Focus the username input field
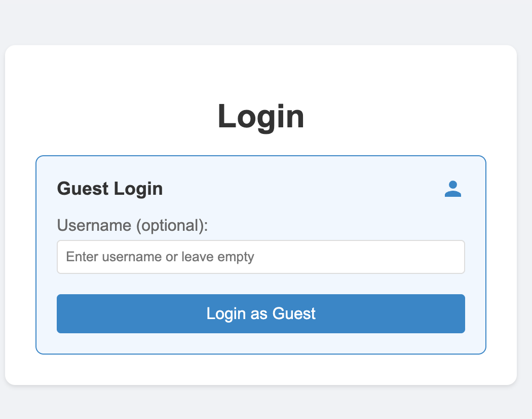 click(x=260, y=257)
